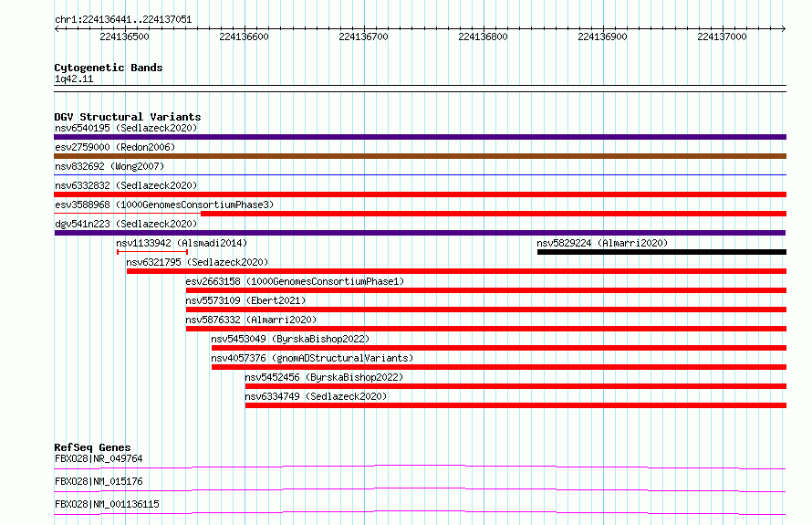Click the brown bar of esv2759000
The height and width of the screenshot is (525, 812).
click(x=420, y=156)
